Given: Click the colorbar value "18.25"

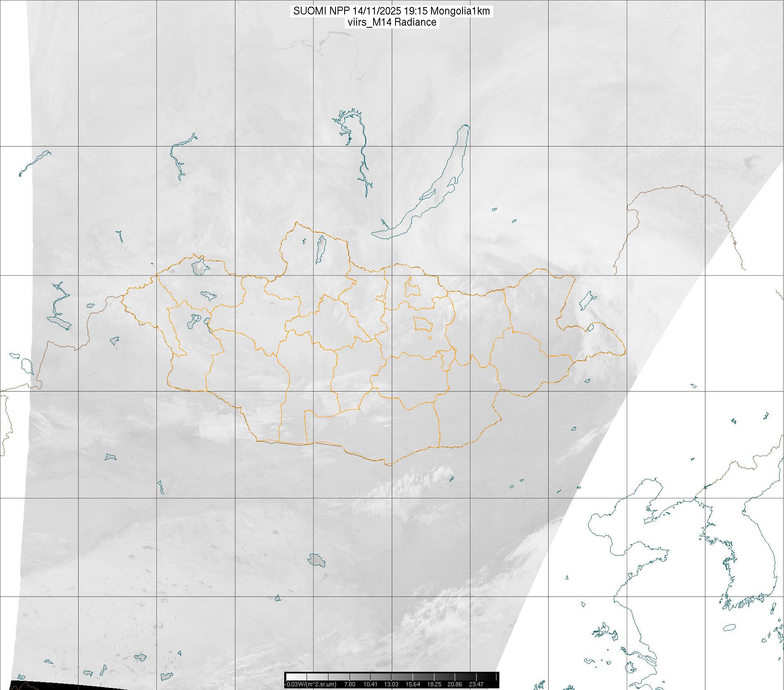Looking at the screenshot, I should 434,684.
